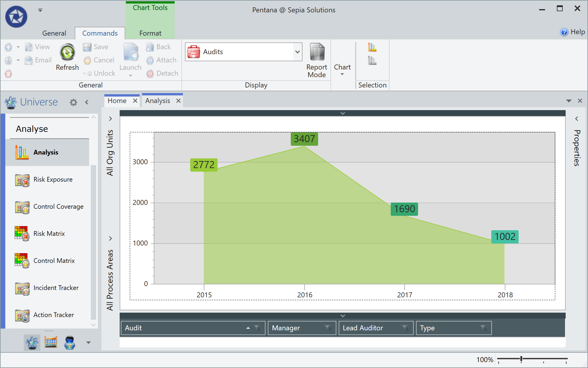The height and width of the screenshot is (368, 588).
Task: Click the gray chart Selection icon
Action: pos(372,61)
